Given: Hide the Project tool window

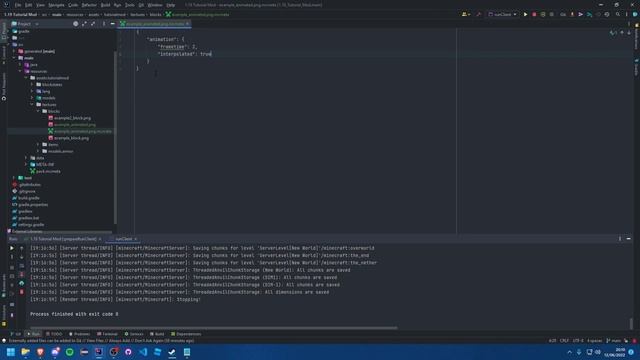Looking at the screenshot, I should tap(112, 24).
